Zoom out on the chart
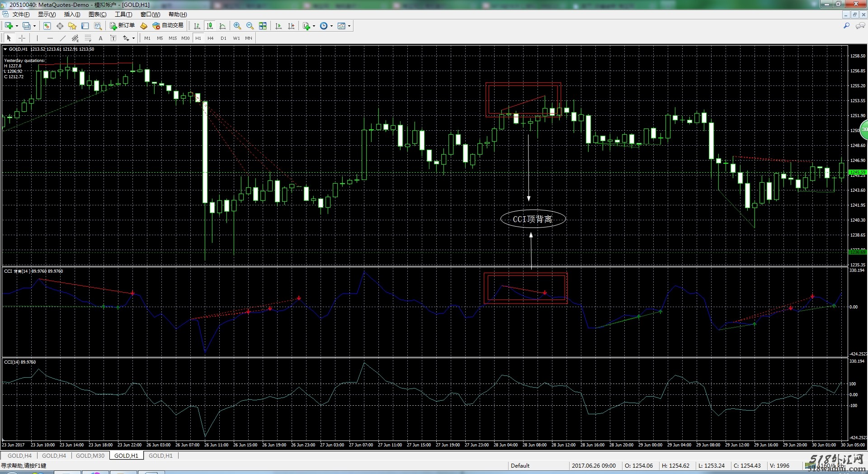Viewport: 868px width, 474px height. coord(250,26)
